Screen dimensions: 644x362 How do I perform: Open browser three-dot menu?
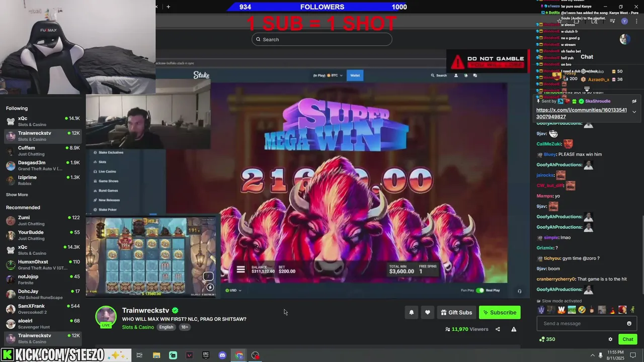coord(636,21)
